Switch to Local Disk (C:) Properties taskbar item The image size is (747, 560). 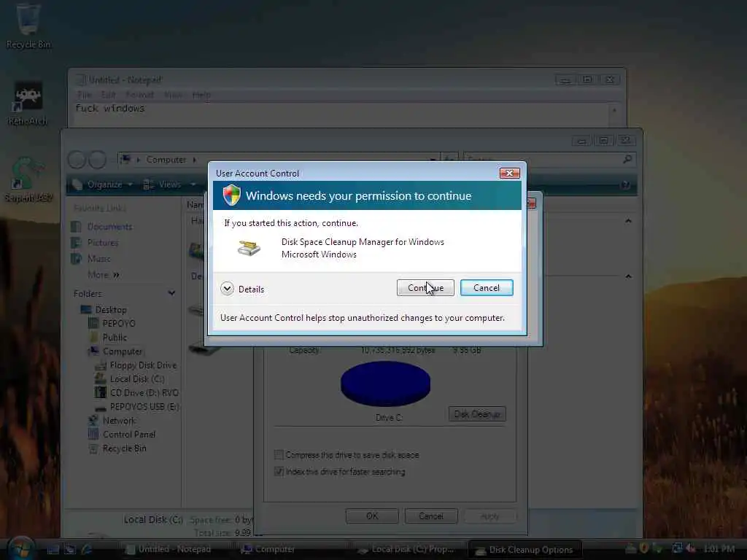point(406,549)
